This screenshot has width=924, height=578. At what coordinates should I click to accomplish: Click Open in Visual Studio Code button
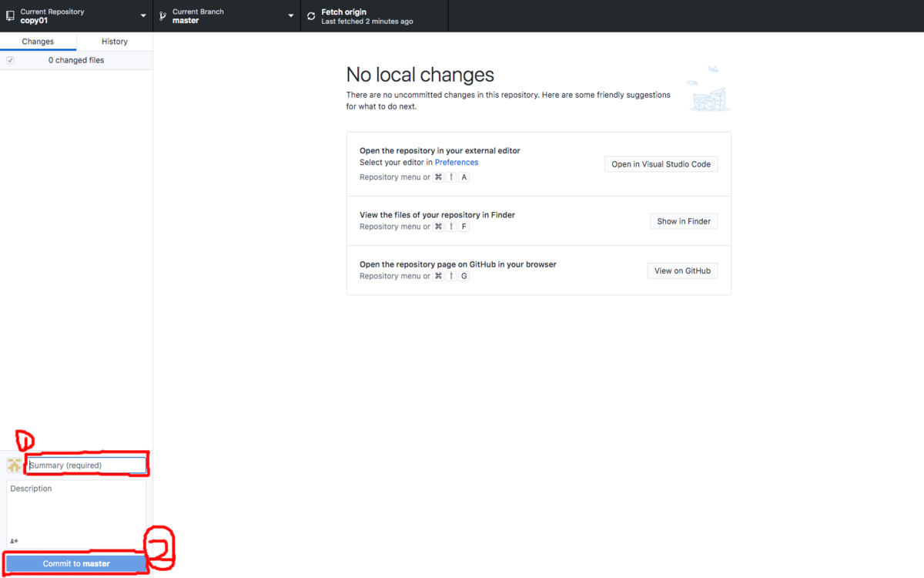tap(661, 164)
